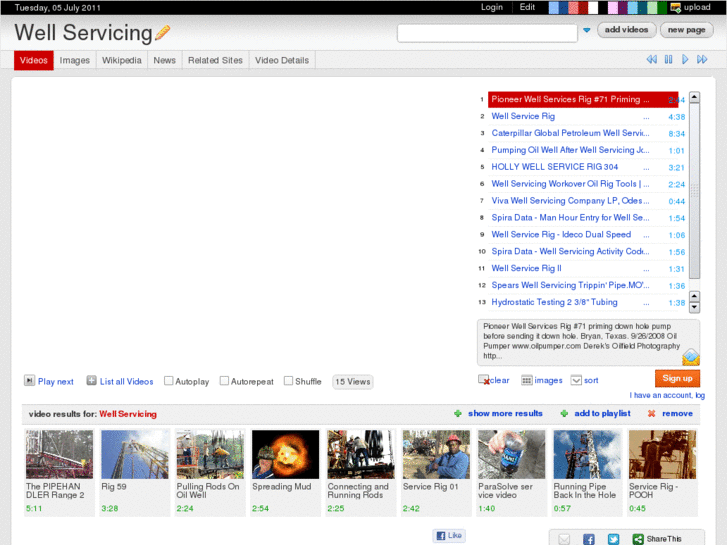Select 'Pioneer Well Services Rig #71 Priming' item
727x545 pixels.
[x=583, y=100]
